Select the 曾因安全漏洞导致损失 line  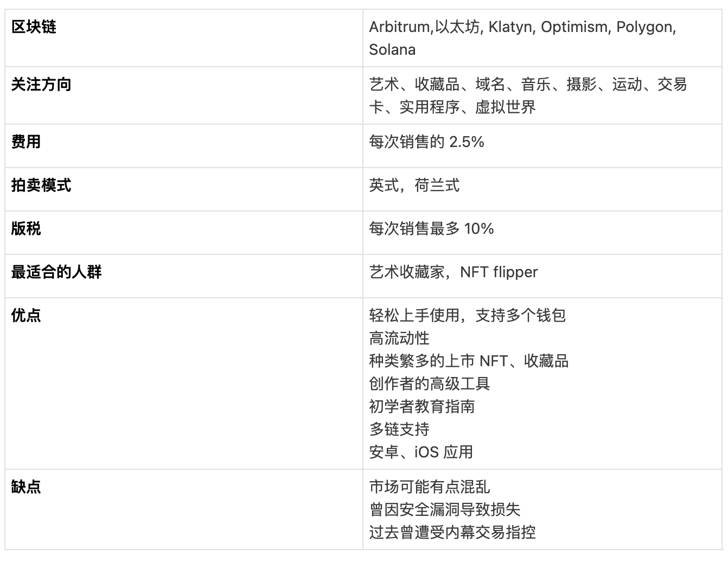click(445, 510)
